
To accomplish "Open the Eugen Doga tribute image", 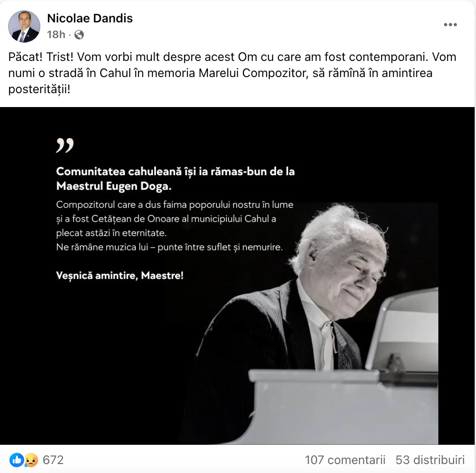I will (238, 276).
